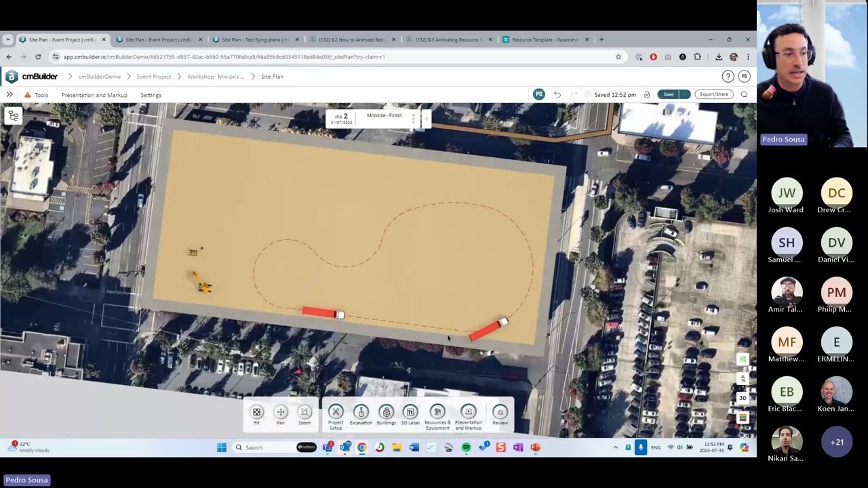Show the +21 more participants

pyautogui.click(x=837, y=442)
